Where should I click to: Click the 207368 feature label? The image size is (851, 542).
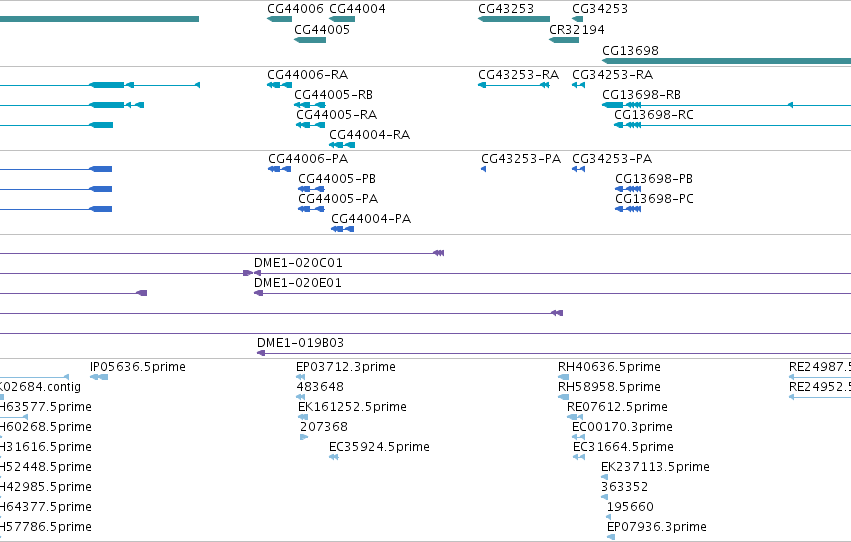point(324,427)
